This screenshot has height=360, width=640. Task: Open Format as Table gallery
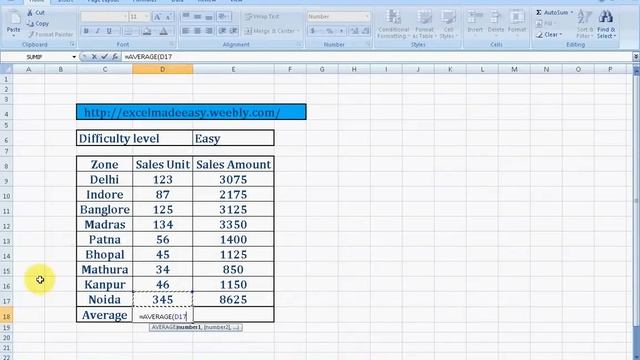(424, 24)
